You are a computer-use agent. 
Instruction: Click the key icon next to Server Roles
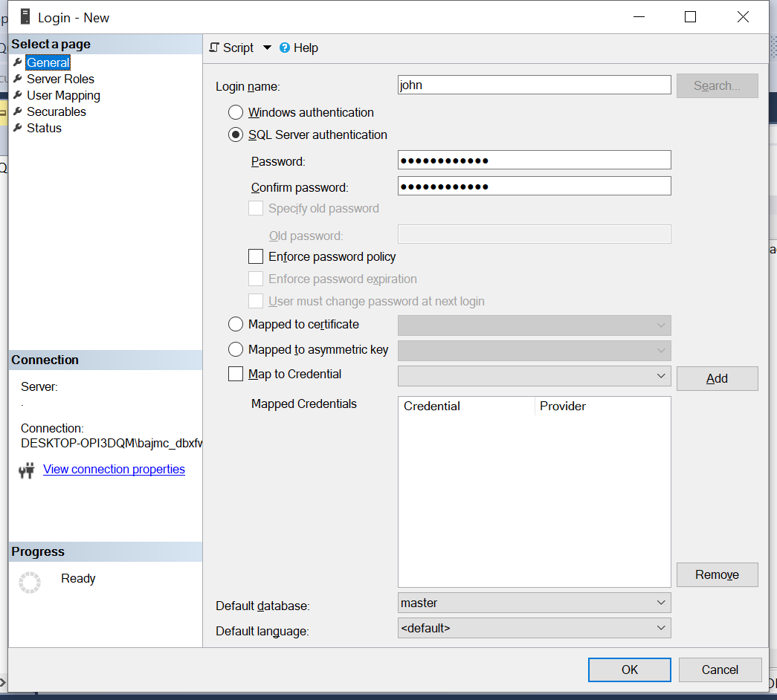(17, 79)
